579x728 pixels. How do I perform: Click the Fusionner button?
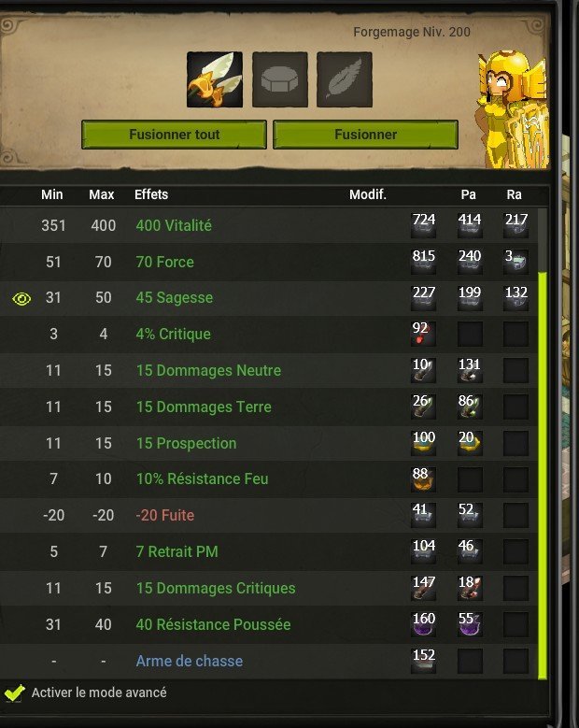coord(365,135)
